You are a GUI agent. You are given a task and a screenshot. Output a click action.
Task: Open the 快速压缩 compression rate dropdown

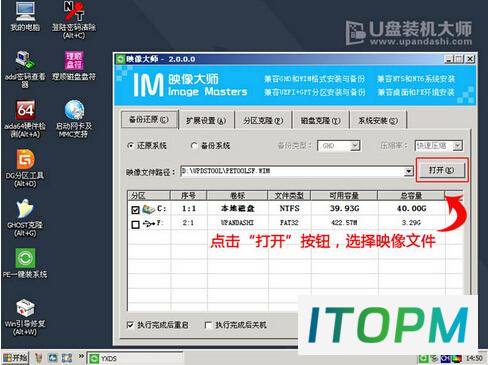[458, 146]
